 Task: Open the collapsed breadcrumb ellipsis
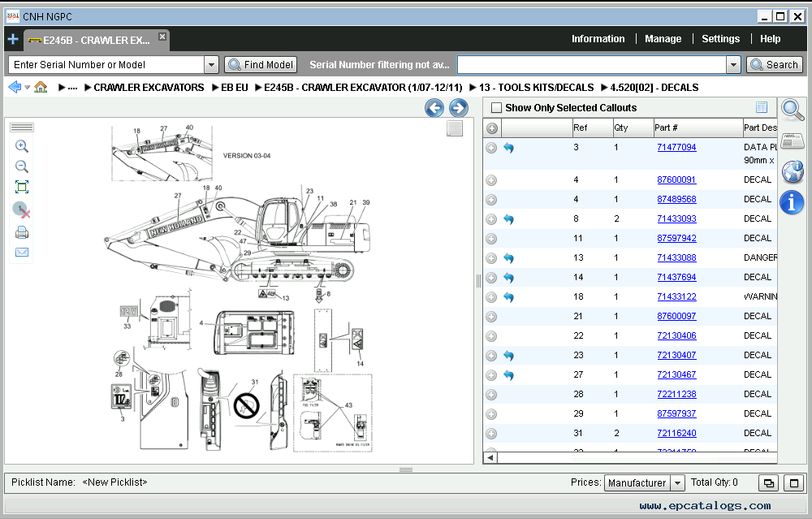72,88
